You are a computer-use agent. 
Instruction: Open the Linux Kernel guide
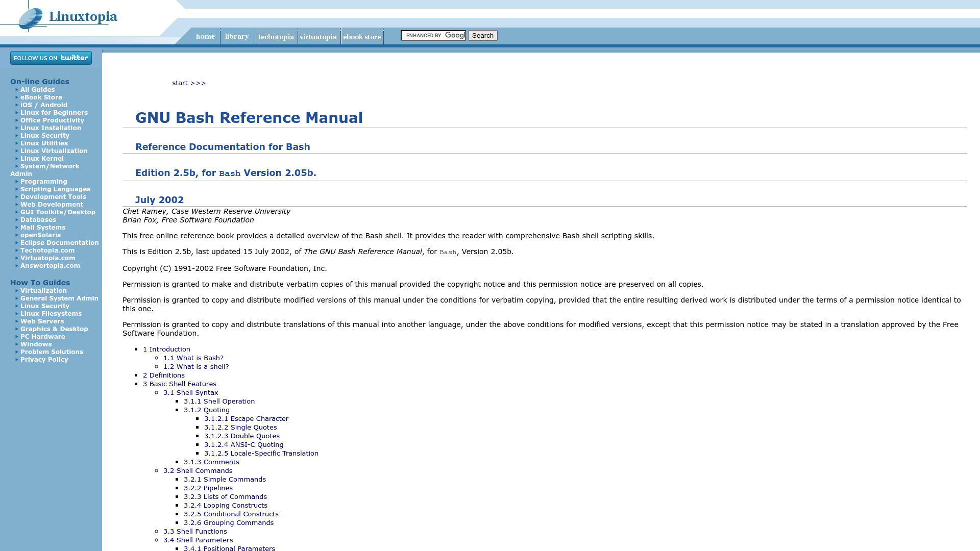click(x=42, y=158)
